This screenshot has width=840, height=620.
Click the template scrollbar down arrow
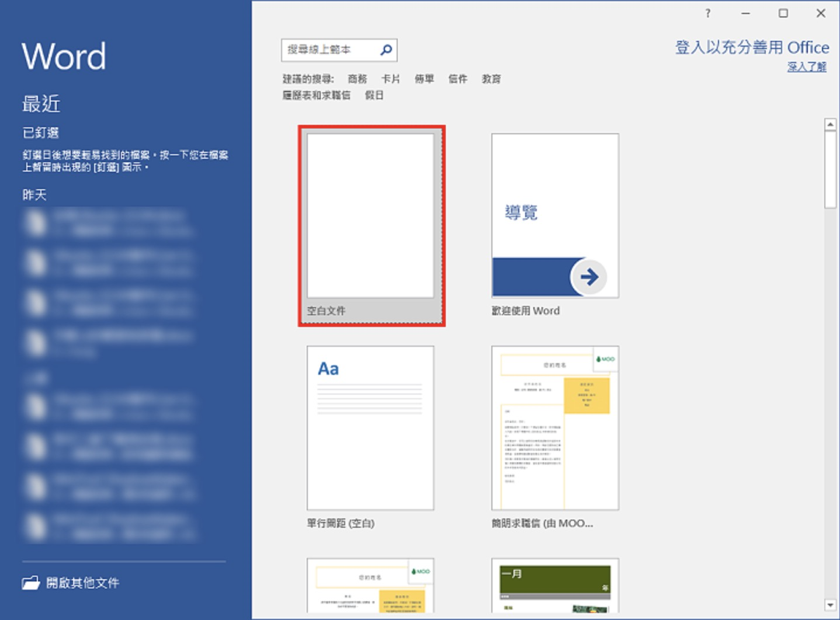[x=830, y=605]
